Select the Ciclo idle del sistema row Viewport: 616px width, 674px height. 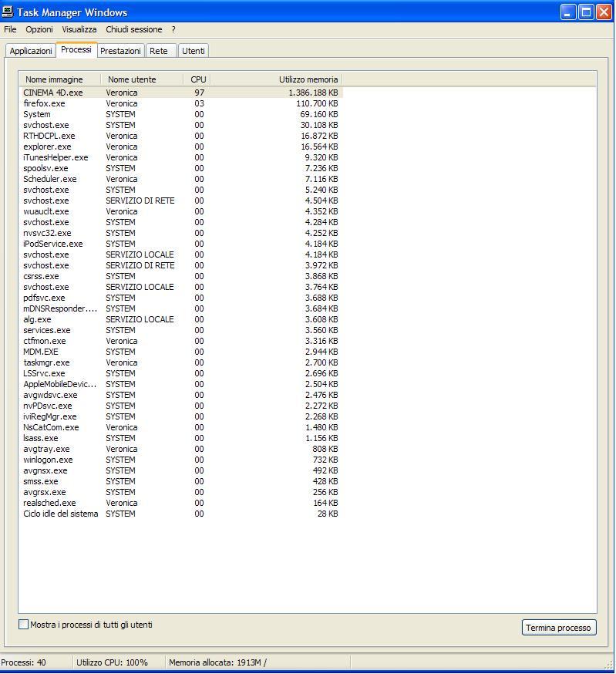180,514
